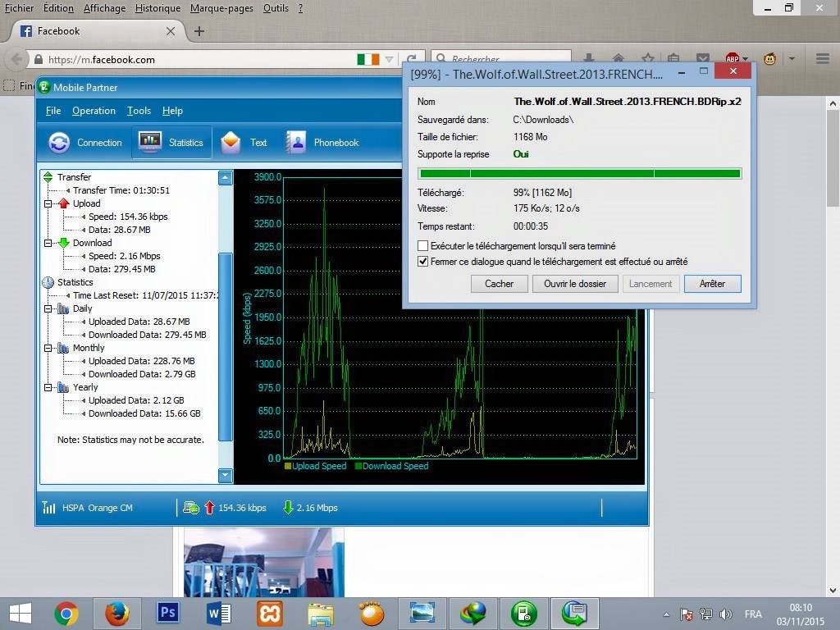Select the Facebook tab
This screenshot has height=630, width=840.
[x=98, y=31]
